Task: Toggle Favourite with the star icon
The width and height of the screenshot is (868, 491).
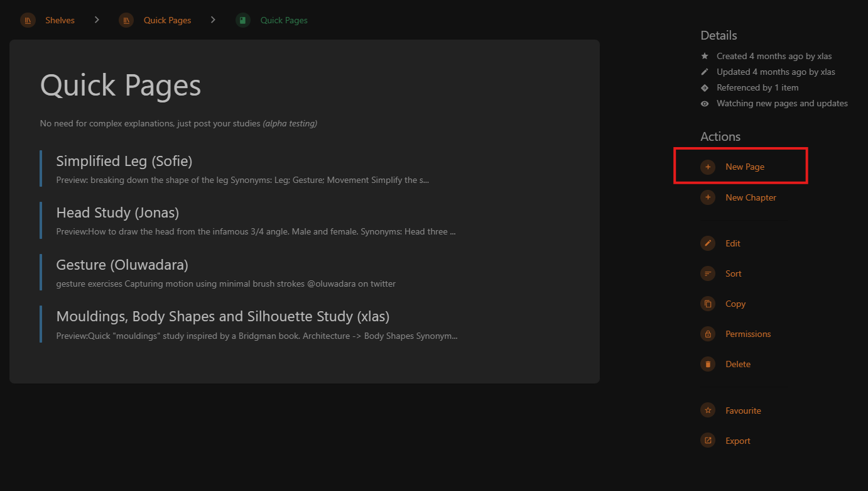Action: 708,411
